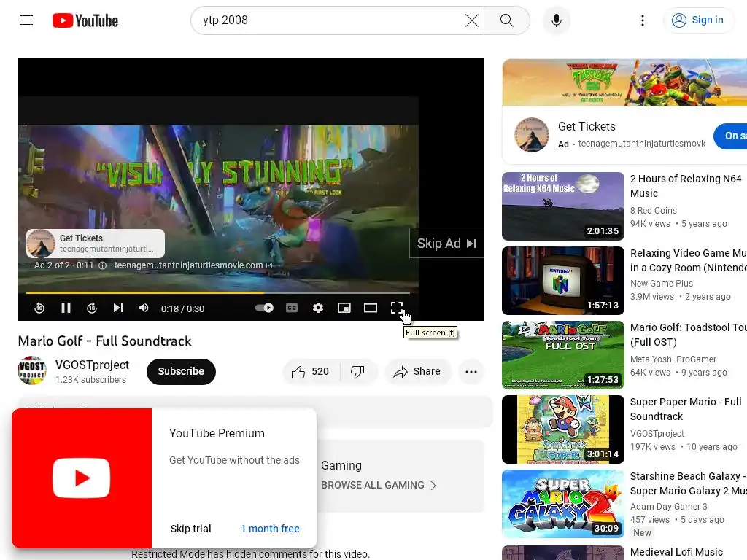Click the Get Tickets sidebar ad title
747x560 pixels.
coord(587,126)
